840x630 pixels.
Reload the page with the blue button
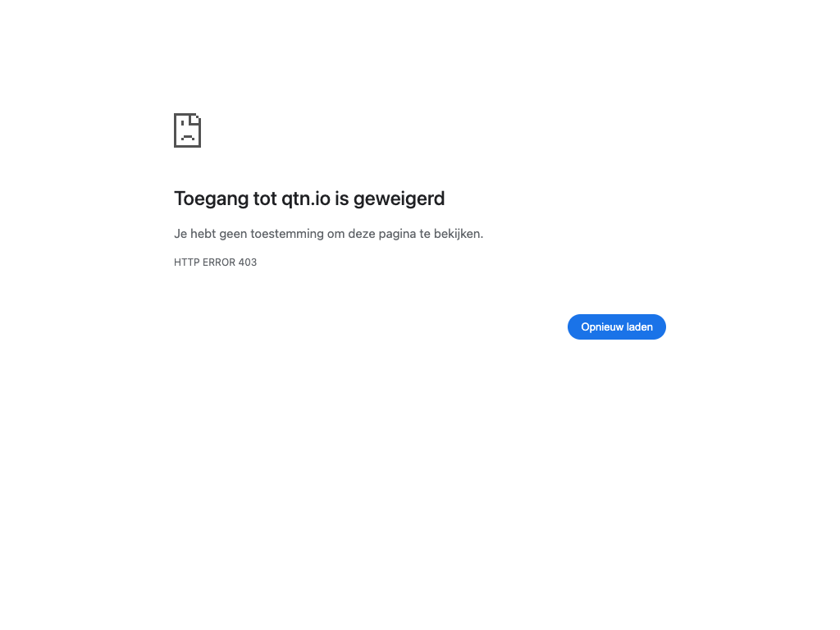point(617,326)
